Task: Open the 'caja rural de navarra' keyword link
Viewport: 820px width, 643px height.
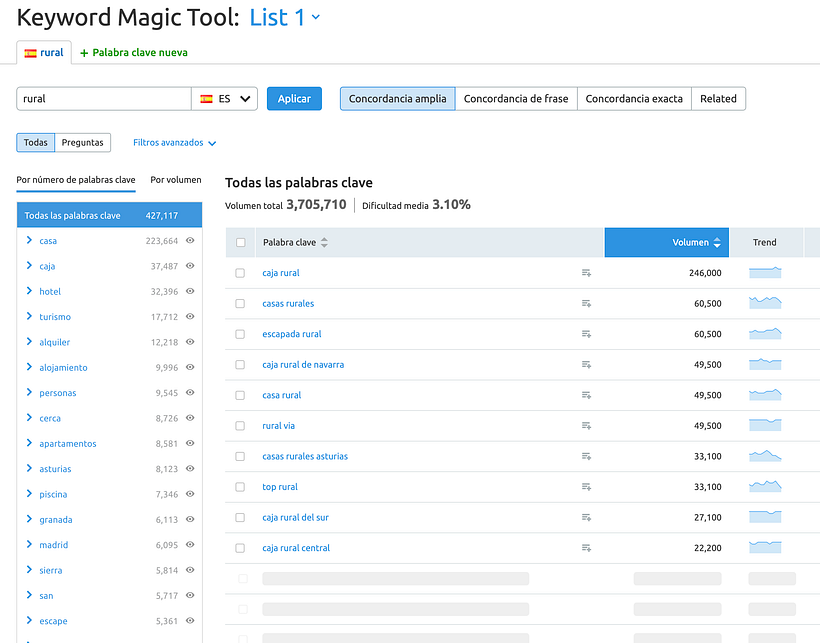Action: tap(303, 365)
